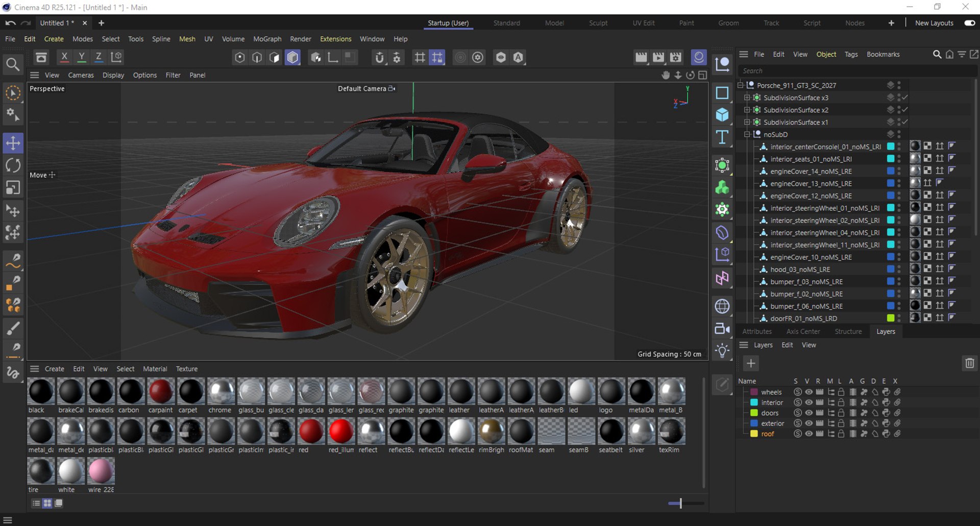980x526 pixels.
Task: Expand SubdivisionSurface x2 node
Action: (x=747, y=110)
